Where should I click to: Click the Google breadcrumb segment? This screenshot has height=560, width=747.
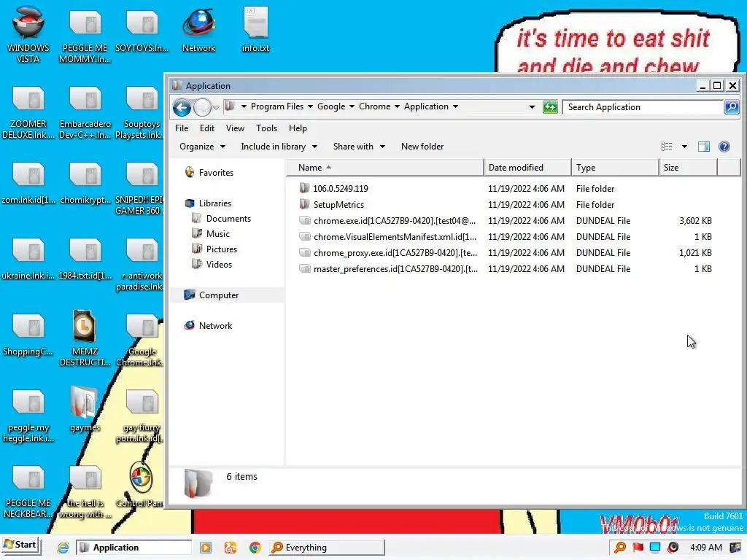331,106
